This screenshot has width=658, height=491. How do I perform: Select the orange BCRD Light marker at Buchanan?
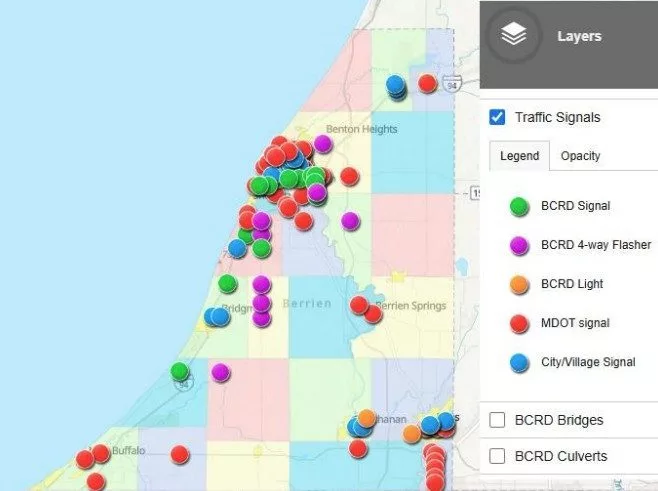367,418
